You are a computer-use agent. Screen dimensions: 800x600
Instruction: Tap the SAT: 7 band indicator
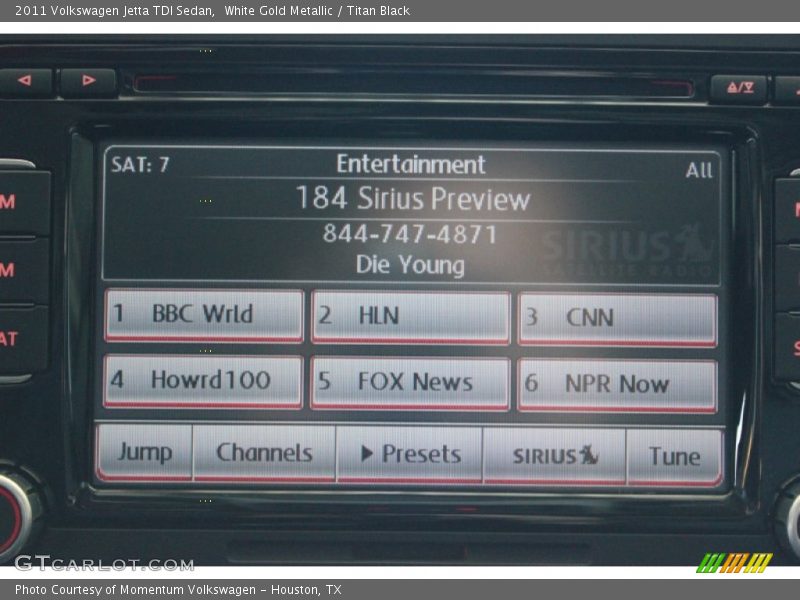coord(140,164)
